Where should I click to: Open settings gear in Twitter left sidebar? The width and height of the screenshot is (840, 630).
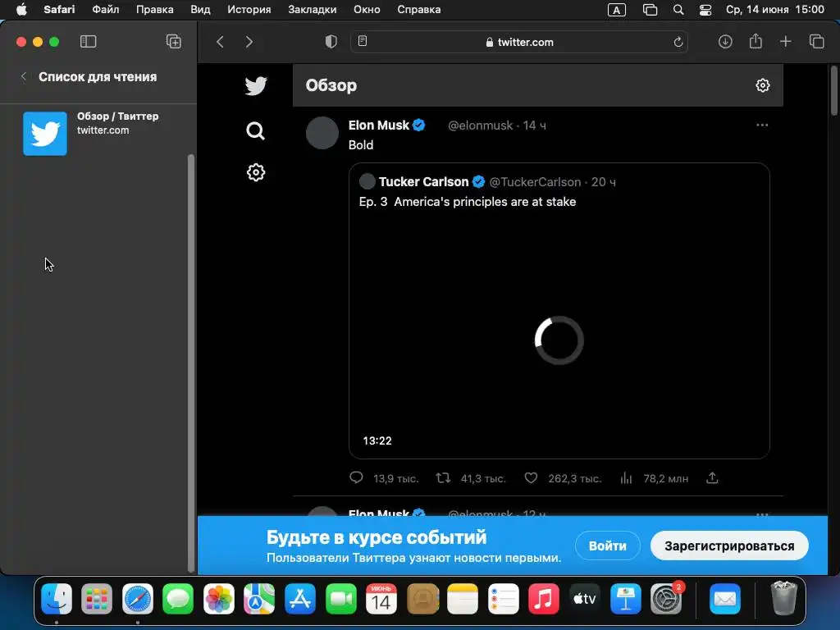[256, 172]
